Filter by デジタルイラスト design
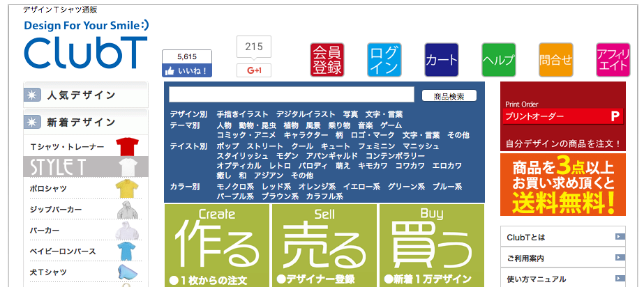 306,114
